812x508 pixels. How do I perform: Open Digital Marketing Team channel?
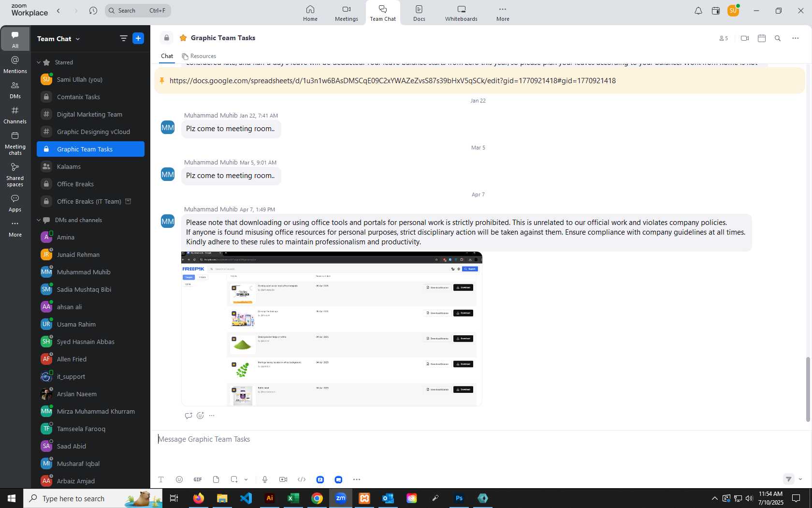point(90,114)
